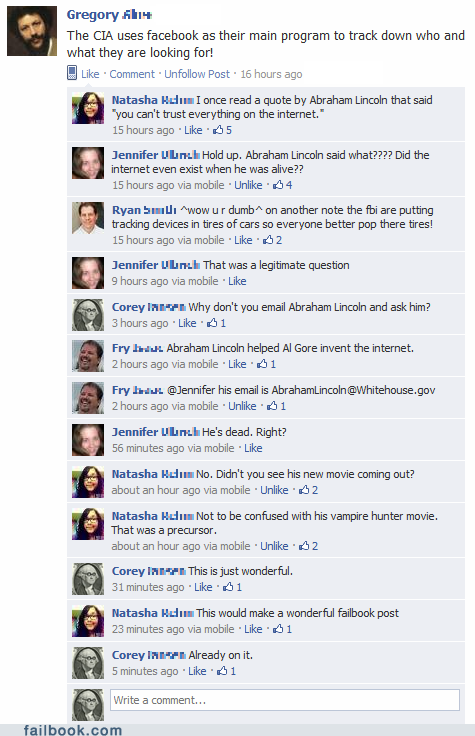
Task: Click Gregory's profile picture
Action: click(x=32, y=31)
